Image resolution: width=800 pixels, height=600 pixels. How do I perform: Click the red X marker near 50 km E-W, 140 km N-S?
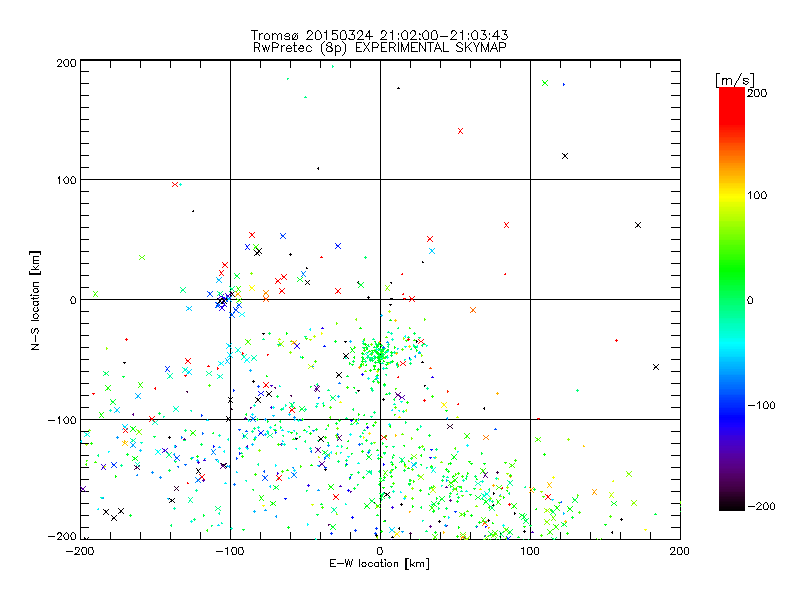coord(461,131)
